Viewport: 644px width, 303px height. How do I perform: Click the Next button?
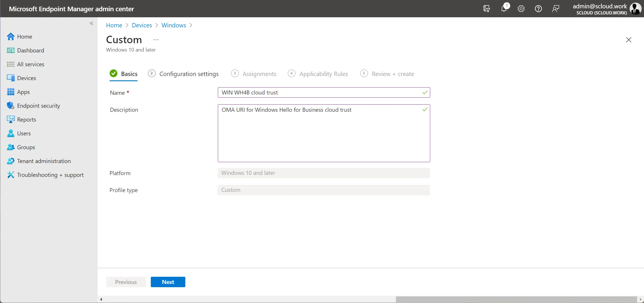[x=168, y=282]
